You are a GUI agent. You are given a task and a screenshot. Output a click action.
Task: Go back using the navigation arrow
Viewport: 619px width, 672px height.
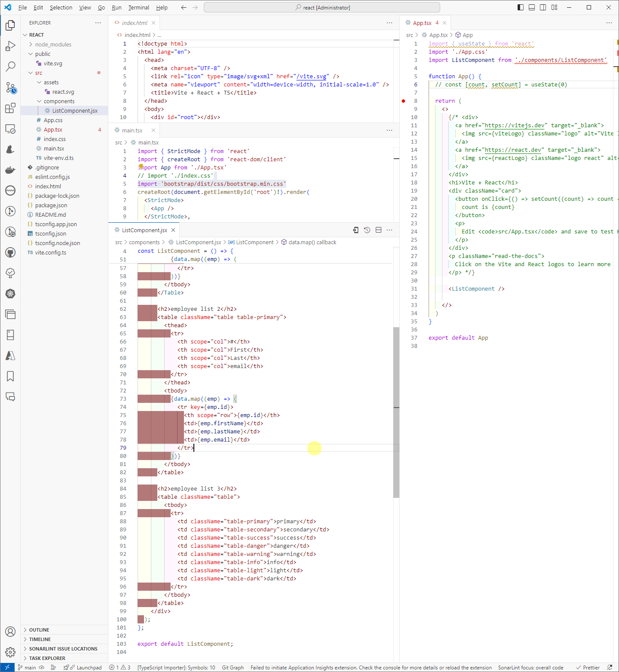pyautogui.click(x=184, y=7)
